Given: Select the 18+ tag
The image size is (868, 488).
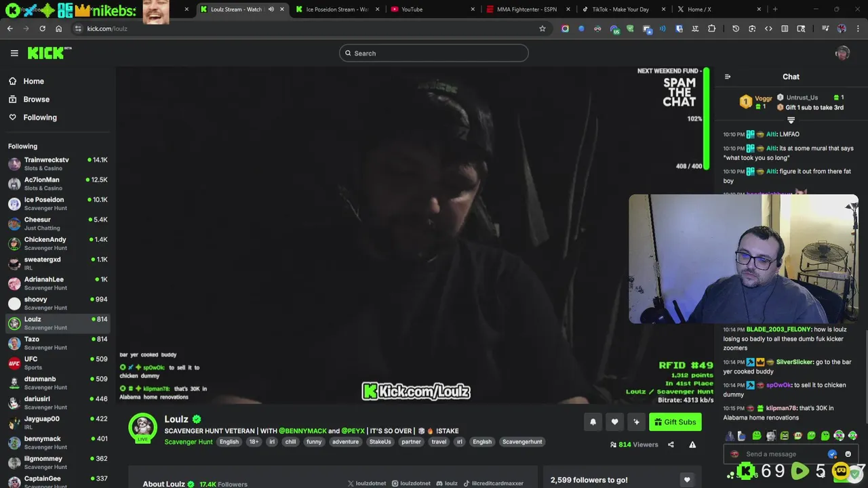Looking at the screenshot, I should (254, 442).
